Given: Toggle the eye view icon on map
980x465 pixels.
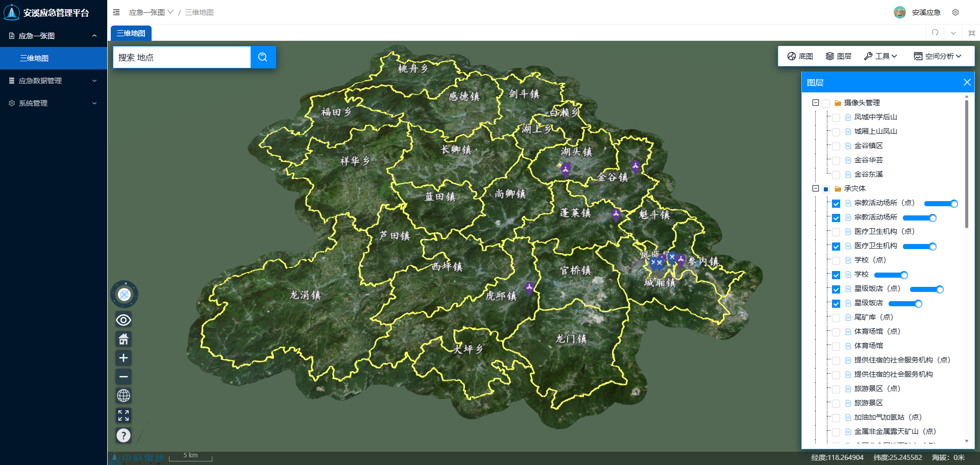Looking at the screenshot, I should pyautogui.click(x=124, y=320).
